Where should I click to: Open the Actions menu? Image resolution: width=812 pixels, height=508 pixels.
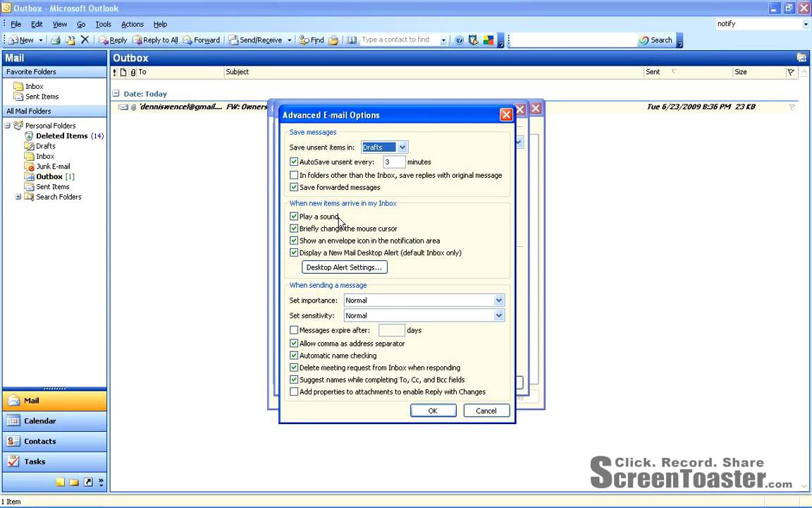pyautogui.click(x=132, y=25)
